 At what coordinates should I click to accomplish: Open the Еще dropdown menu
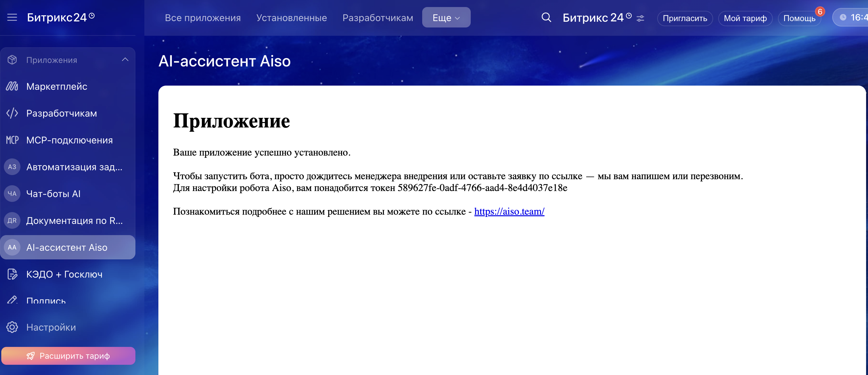tap(446, 18)
